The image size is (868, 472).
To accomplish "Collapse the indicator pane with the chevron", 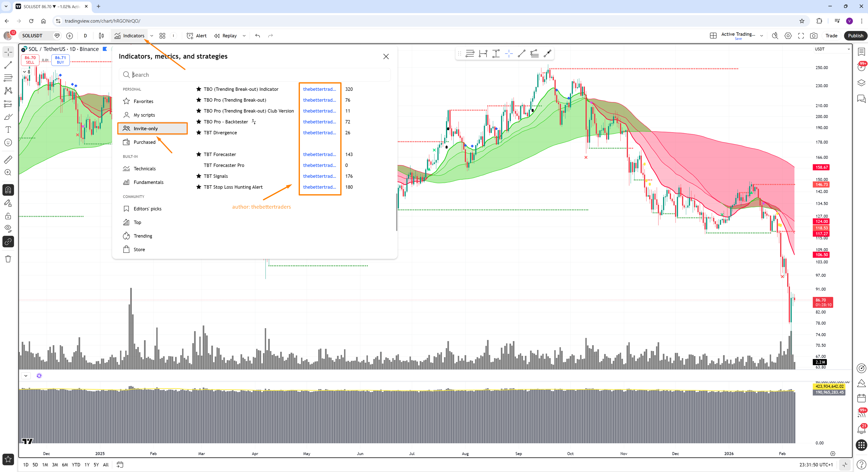I will (x=26, y=375).
